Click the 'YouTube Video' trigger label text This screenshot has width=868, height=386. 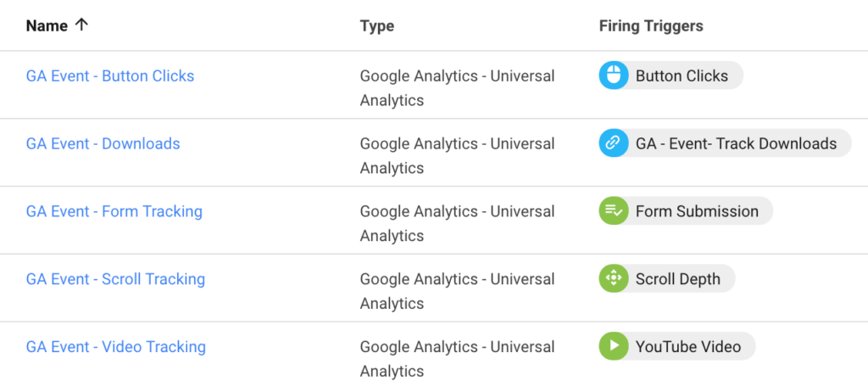688,347
